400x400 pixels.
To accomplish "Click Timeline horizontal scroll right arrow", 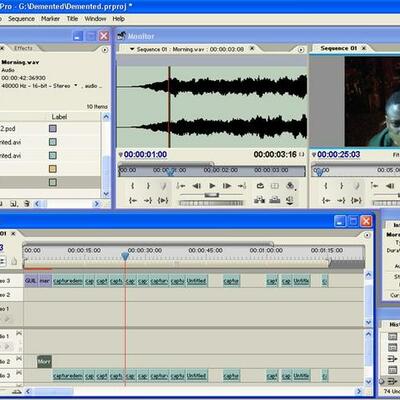I will 359,391.
